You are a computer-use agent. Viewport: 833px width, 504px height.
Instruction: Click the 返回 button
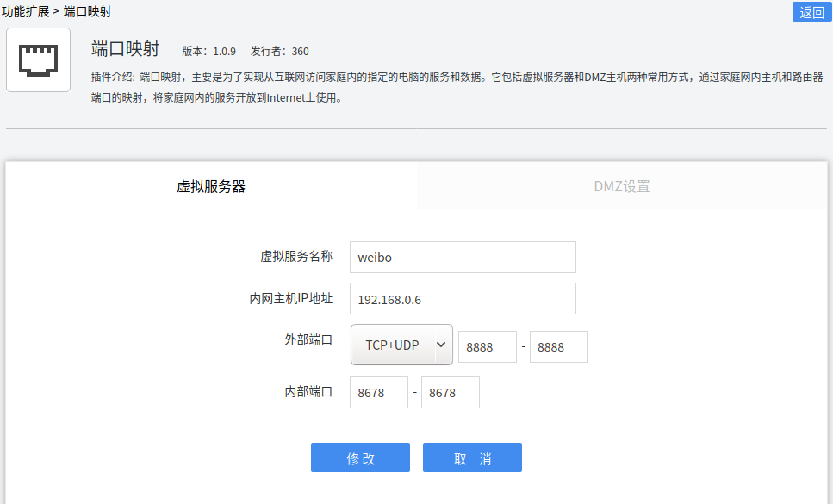coord(811,11)
